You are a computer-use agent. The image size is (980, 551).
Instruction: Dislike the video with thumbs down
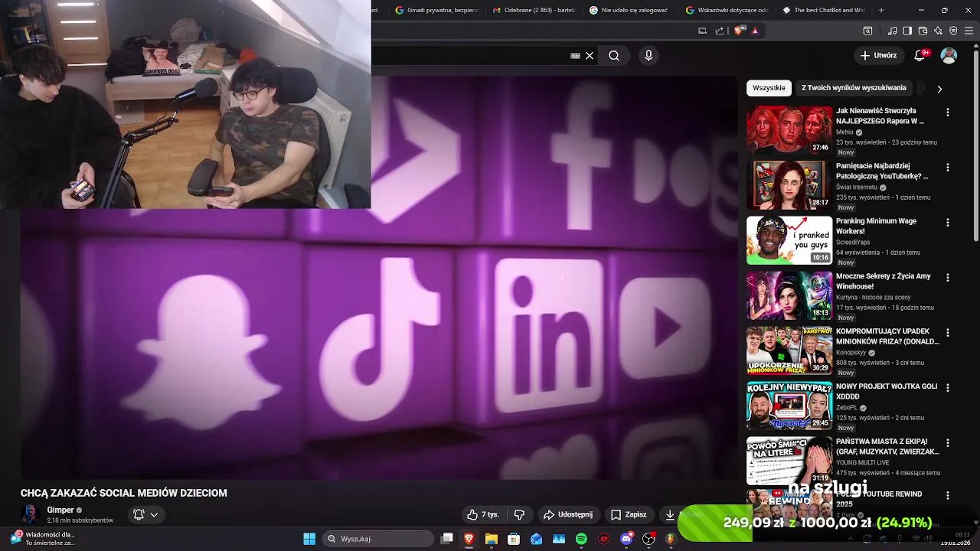(519, 514)
